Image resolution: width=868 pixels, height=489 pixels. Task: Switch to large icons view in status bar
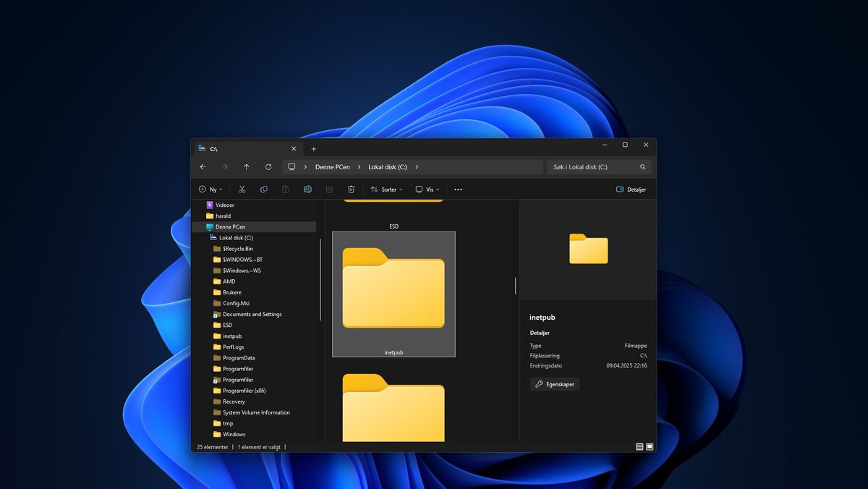(x=650, y=447)
